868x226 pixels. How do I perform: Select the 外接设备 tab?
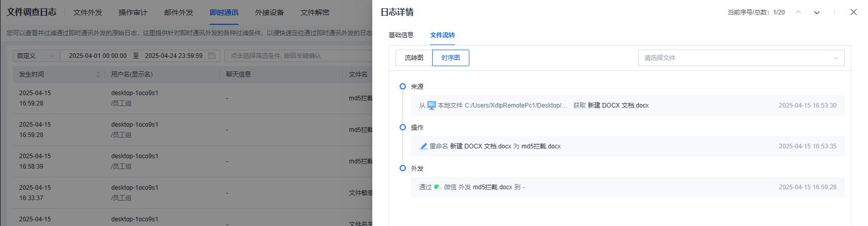270,12
